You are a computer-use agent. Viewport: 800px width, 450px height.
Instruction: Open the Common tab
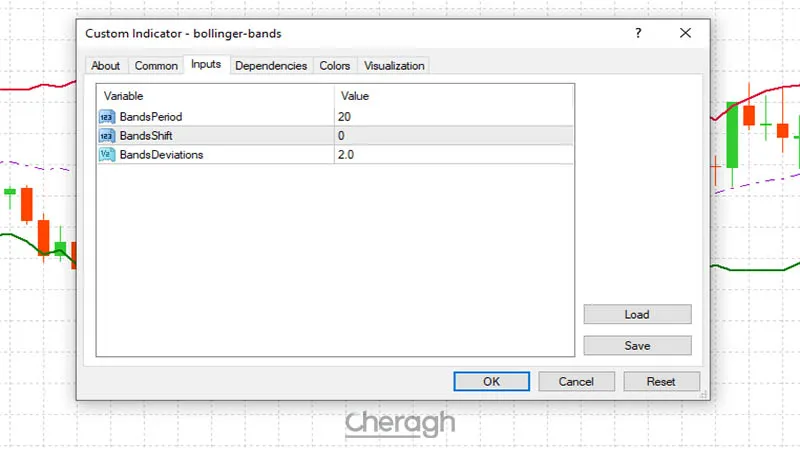click(x=156, y=66)
